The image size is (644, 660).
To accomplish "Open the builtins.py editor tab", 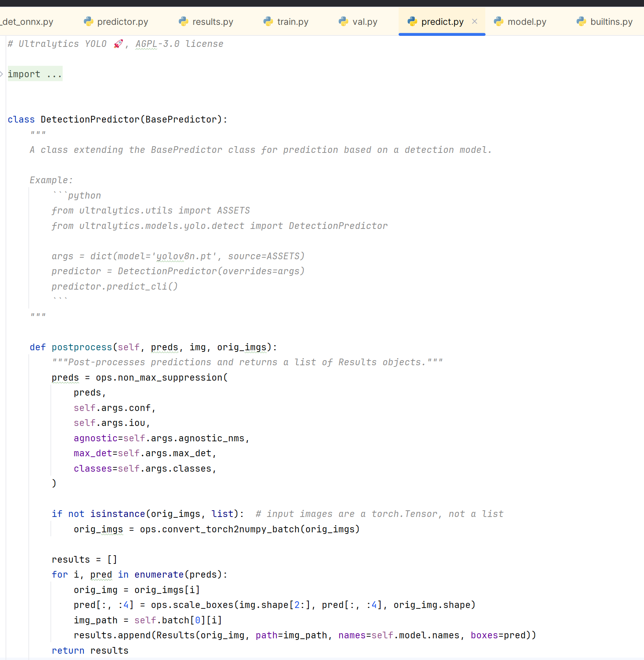I will pos(605,22).
